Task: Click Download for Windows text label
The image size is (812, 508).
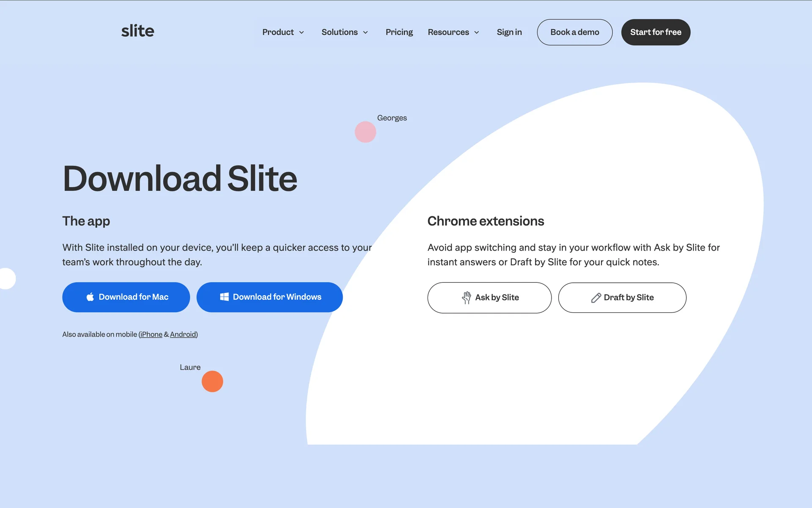Action: [x=277, y=297]
